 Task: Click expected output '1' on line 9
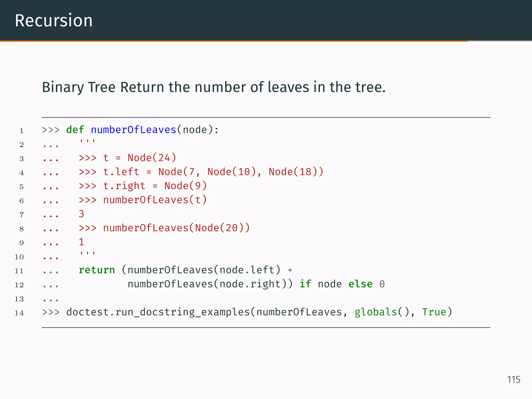pos(81,242)
